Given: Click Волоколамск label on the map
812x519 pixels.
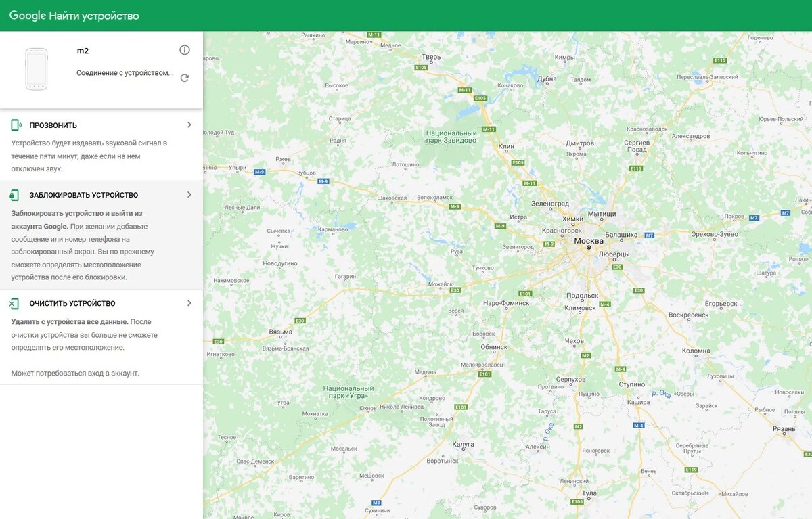Looking at the screenshot, I should point(435,198).
